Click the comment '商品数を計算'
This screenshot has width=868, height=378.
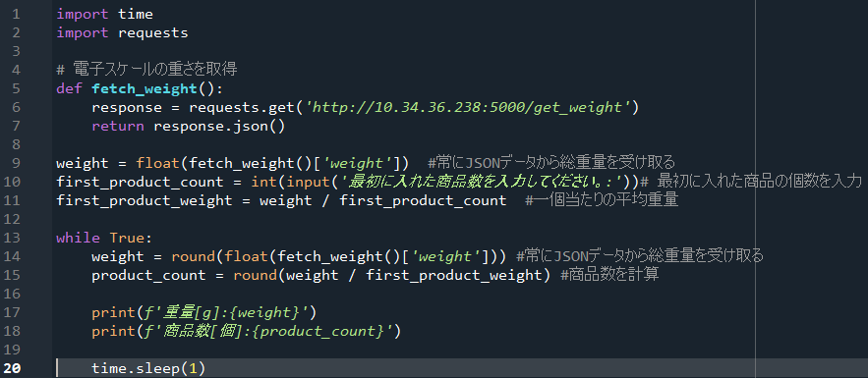[609, 275]
